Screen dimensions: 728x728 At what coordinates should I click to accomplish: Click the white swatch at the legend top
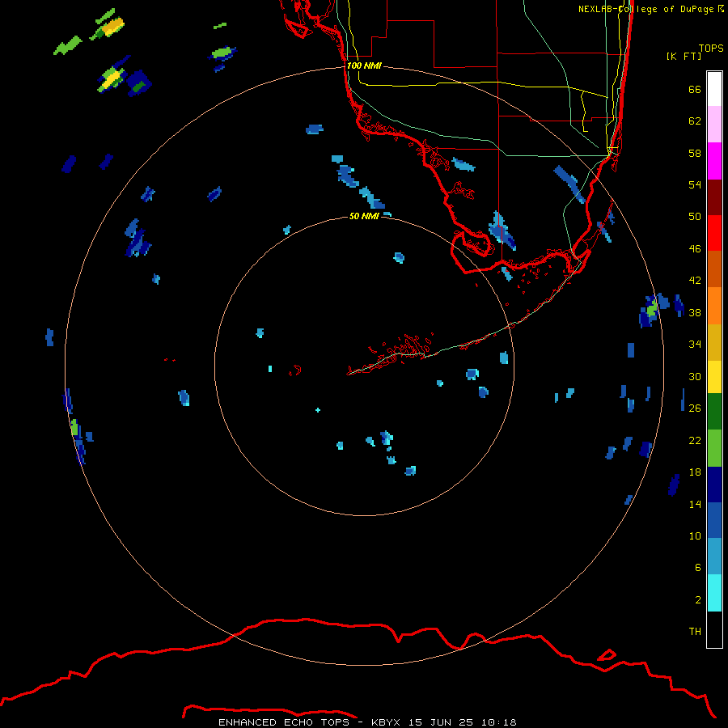pyautogui.click(x=714, y=89)
